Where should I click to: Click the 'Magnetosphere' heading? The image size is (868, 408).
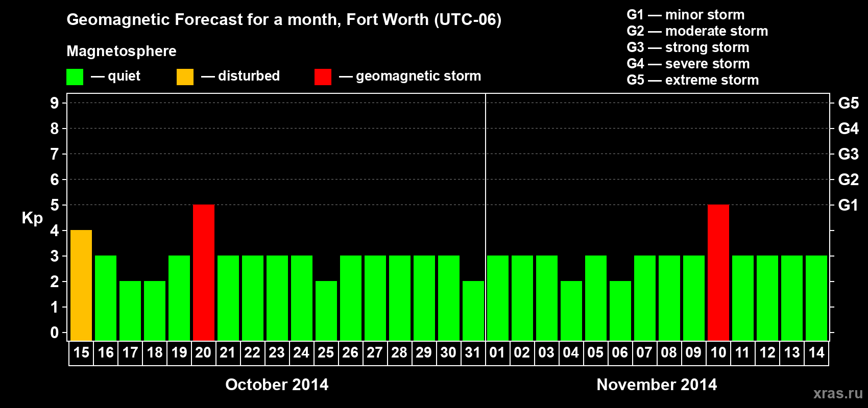click(122, 51)
